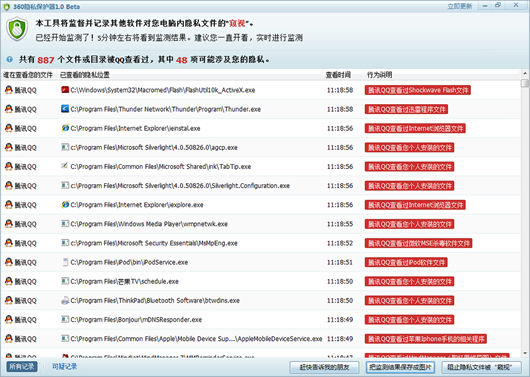
Task: Click file icon beside agcp.exe path
Action: 65,147
